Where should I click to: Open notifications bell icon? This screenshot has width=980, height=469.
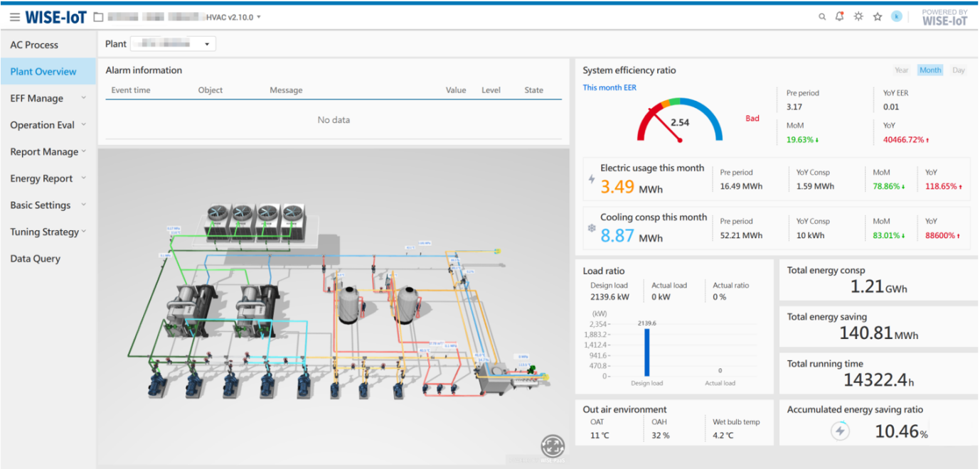click(x=840, y=17)
